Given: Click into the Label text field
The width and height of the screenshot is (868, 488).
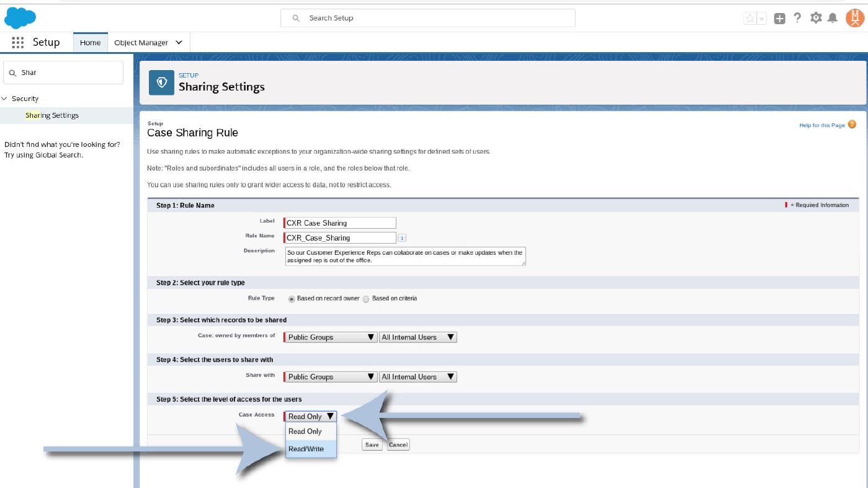Looking at the screenshot, I should (340, 223).
